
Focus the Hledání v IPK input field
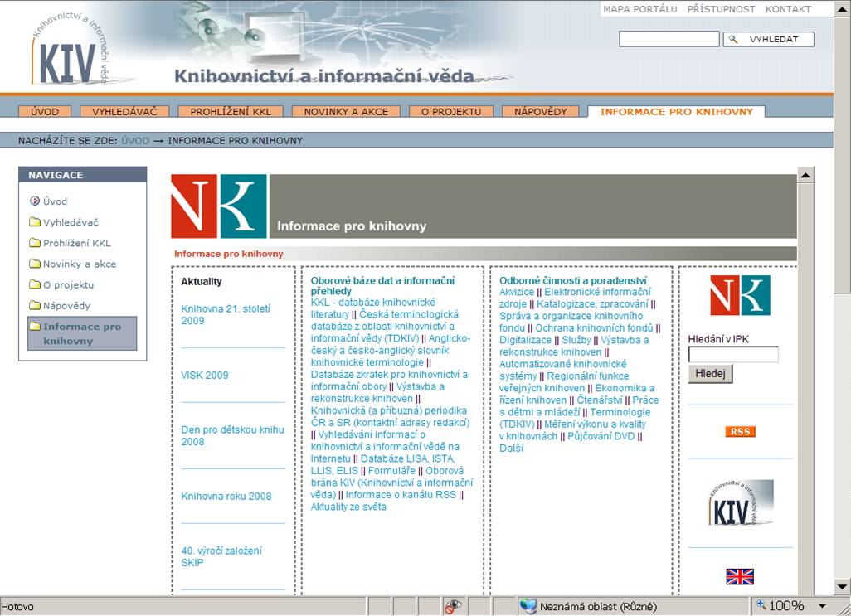(x=733, y=355)
